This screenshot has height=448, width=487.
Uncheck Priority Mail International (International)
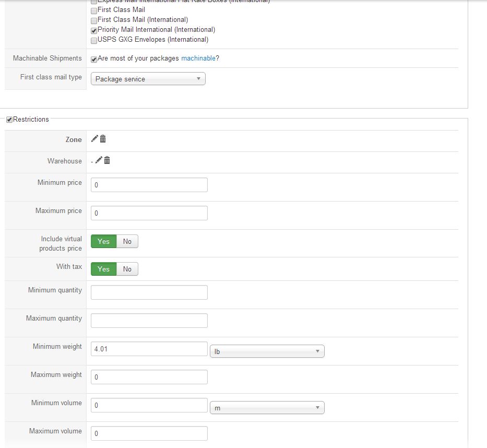pyautogui.click(x=94, y=31)
